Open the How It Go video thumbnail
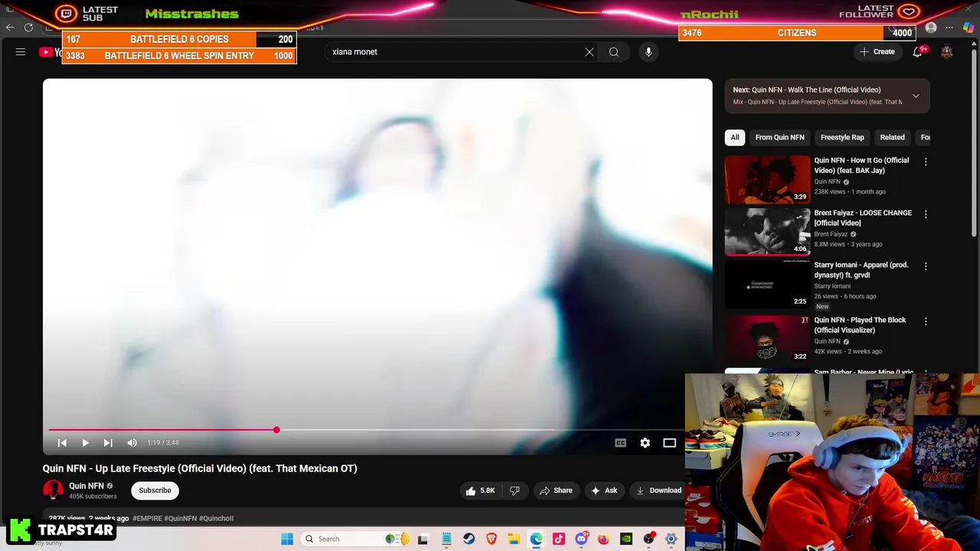The height and width of the screenshot is (551, 980). click(x=767, y=180)
